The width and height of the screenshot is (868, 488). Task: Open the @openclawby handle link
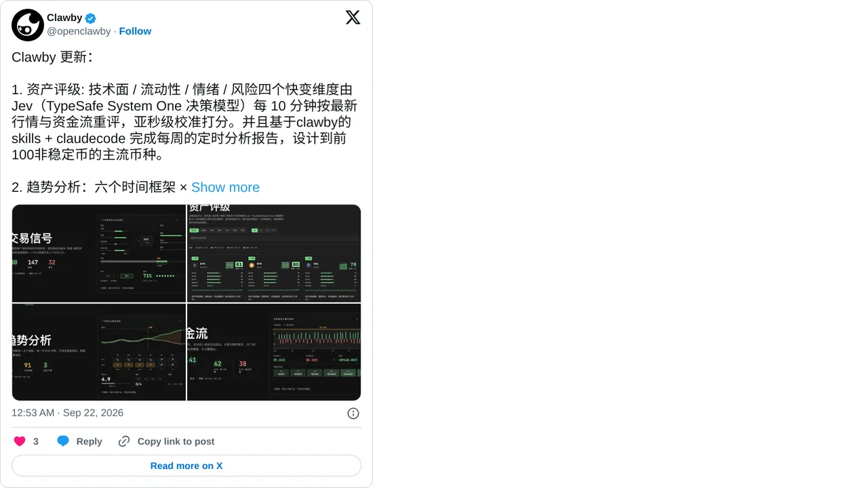point(79,31)
